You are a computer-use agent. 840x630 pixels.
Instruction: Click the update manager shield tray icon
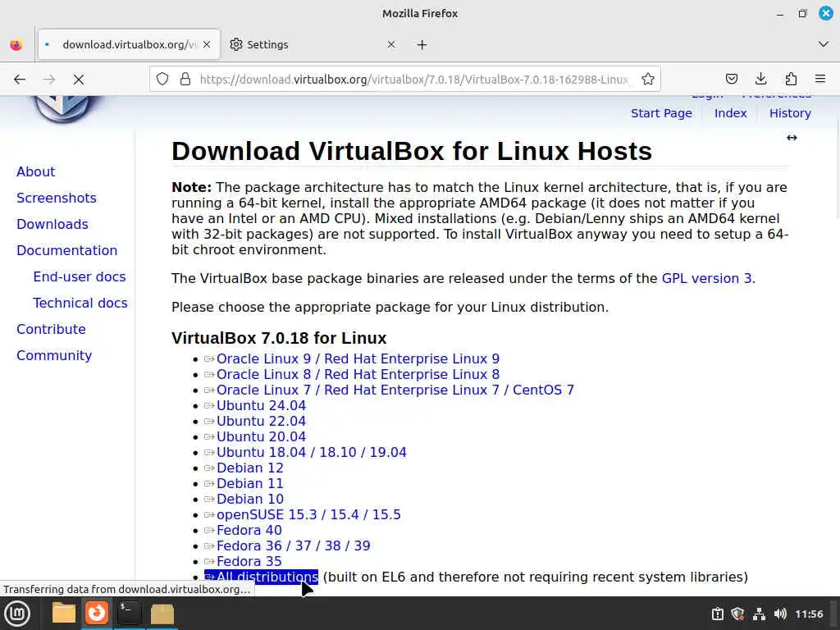click(737, 614)
